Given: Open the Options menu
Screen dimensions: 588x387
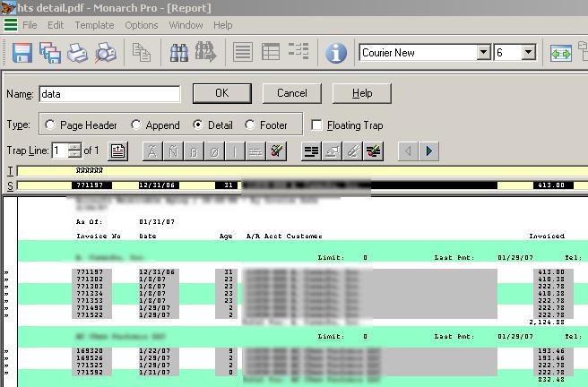Looking at the screenshot, I should click(142, 25).
